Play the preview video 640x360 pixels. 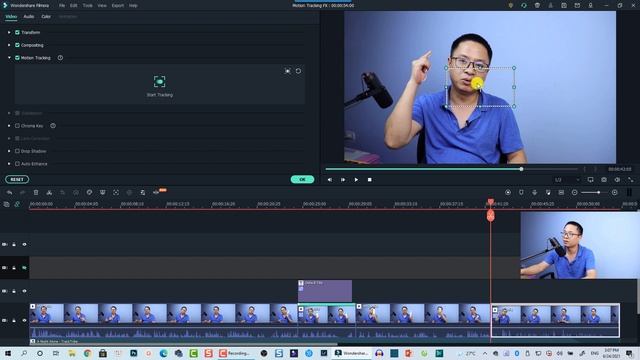pyautogui.click(x=356, y=180)
